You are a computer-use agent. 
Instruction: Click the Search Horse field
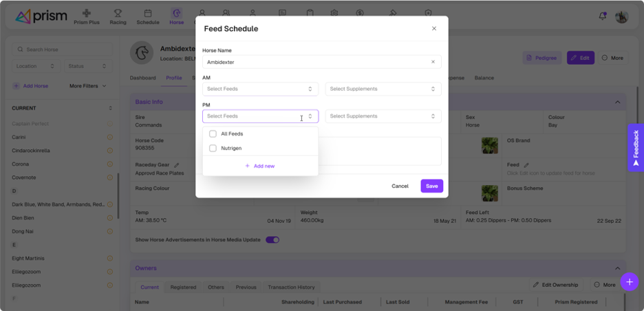point(62,50)
